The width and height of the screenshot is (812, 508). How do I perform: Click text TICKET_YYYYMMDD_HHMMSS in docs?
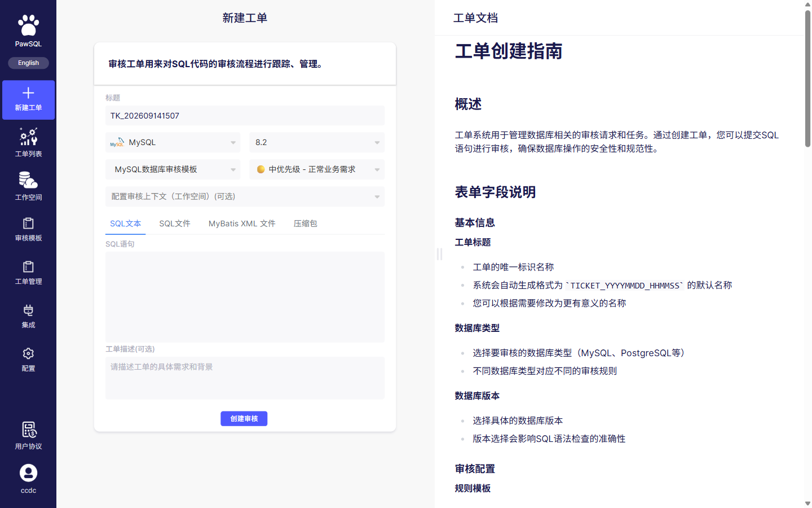(x=625, y=286)
